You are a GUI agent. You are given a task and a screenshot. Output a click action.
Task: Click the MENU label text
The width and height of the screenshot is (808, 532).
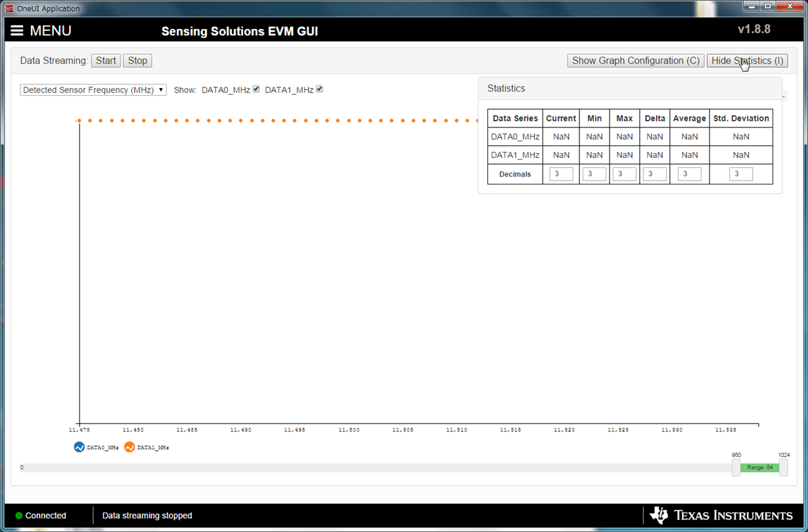[51, 31]
